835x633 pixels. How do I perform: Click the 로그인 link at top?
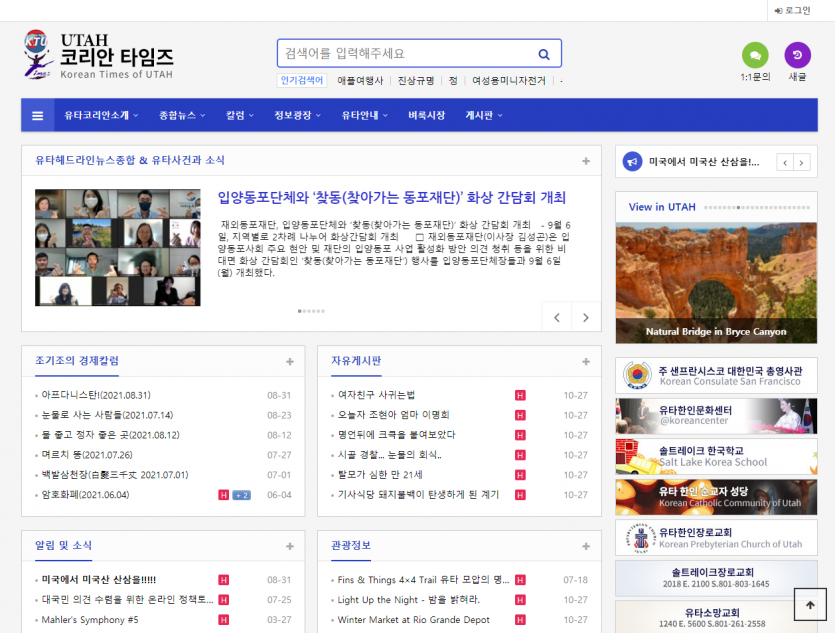coord(792,10)
